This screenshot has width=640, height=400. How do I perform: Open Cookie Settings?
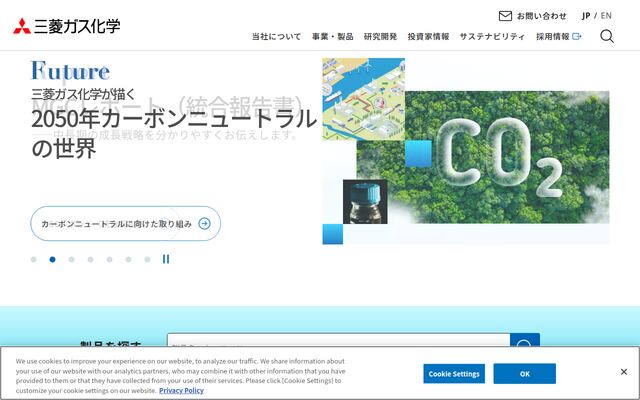pyautogui.click(x=454, y=374)
